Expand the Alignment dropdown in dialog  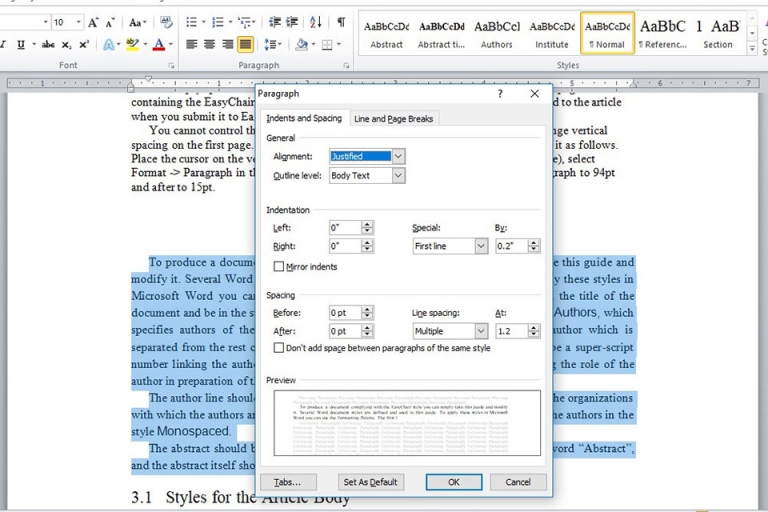coord(399,156)
